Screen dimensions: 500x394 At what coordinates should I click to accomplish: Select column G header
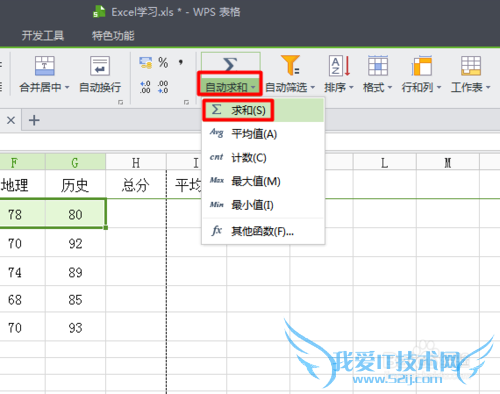tap(75, 163)
